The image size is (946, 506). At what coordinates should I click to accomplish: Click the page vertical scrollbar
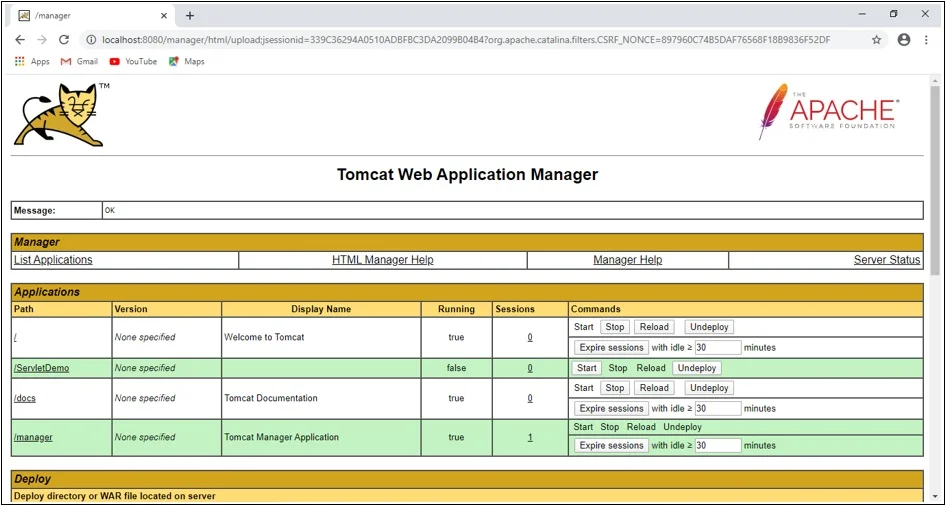[x=935, y=180]
